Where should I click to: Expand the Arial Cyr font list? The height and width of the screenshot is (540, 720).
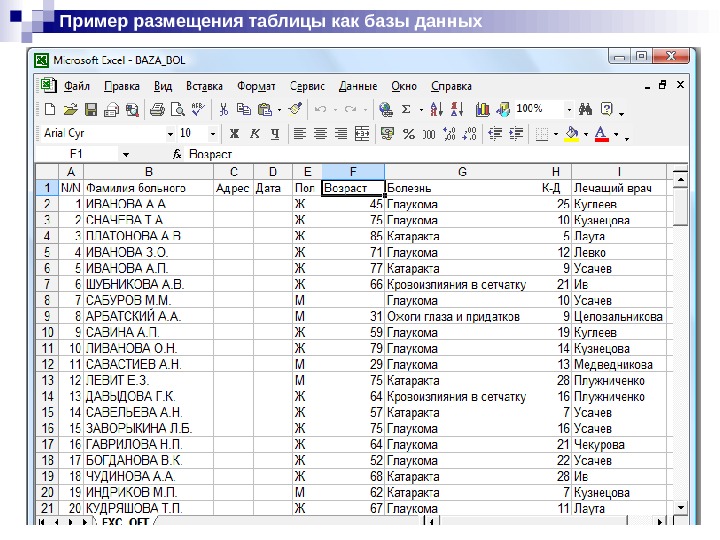click(x=170, y=134)
